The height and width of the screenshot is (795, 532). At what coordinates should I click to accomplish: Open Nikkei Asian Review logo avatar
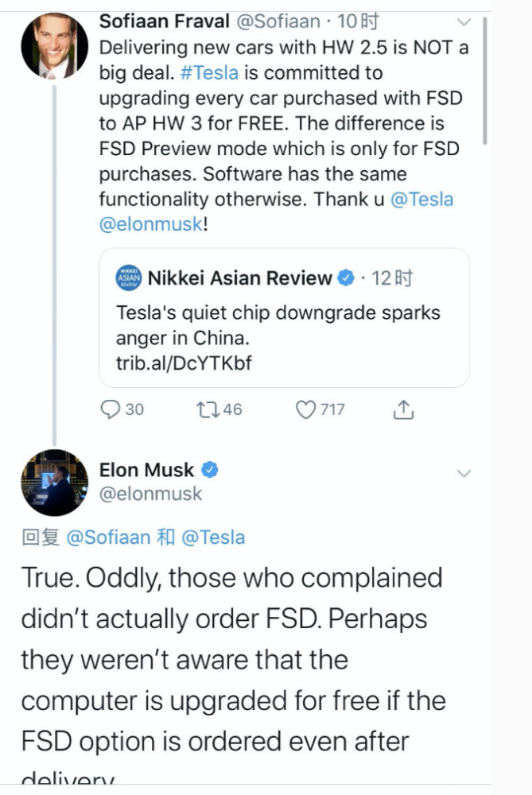tap(129, 278)
